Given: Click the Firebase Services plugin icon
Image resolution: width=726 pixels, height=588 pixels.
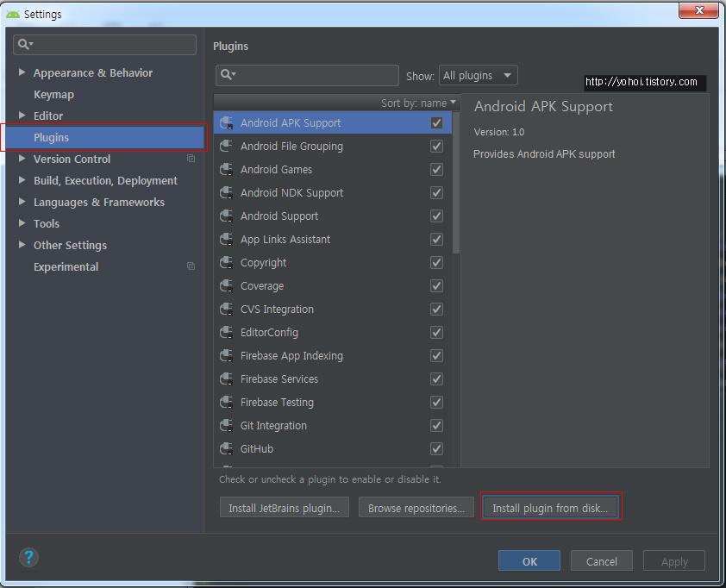Looking at the screenshot, I should (x=227, y=378).
